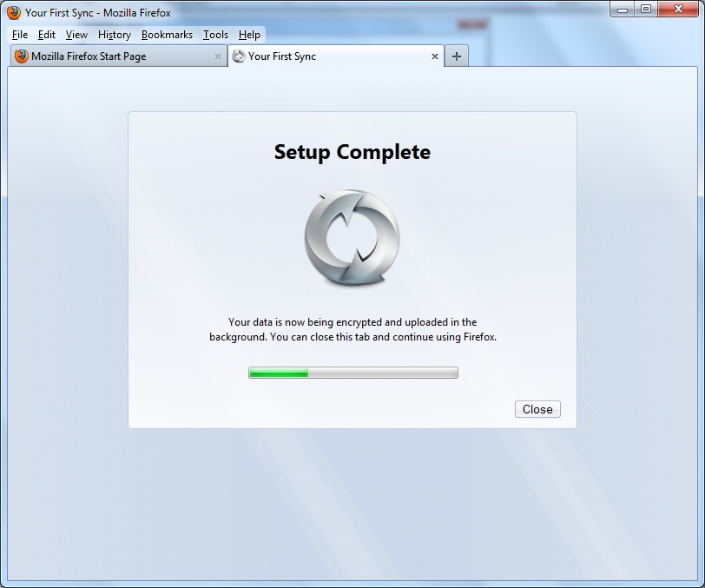Close the Your First Sync tab
Screen dimensions: 705x588
coord(435,56)
